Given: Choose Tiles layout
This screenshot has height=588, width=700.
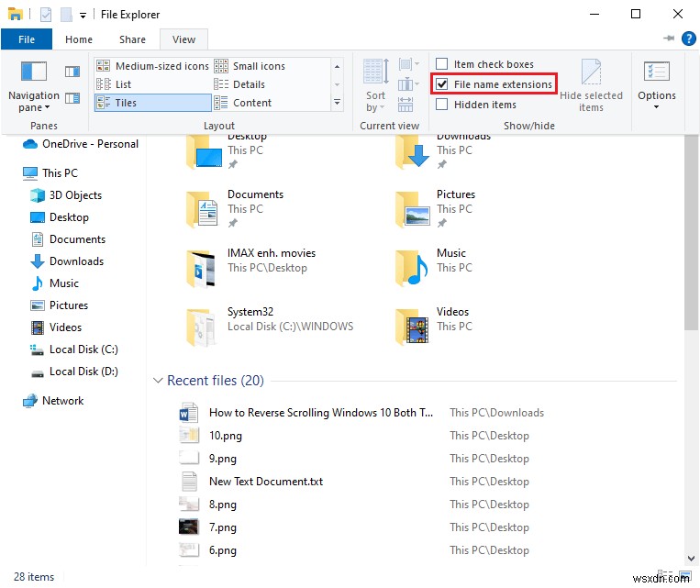Looking at the screenshot, I should click(x=152, y=103).
